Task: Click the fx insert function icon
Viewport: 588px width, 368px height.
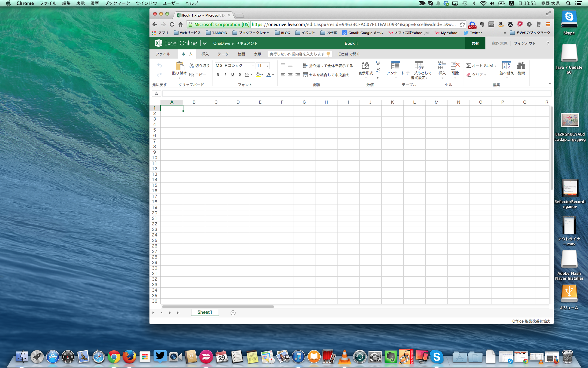Action: click(156, 94)
